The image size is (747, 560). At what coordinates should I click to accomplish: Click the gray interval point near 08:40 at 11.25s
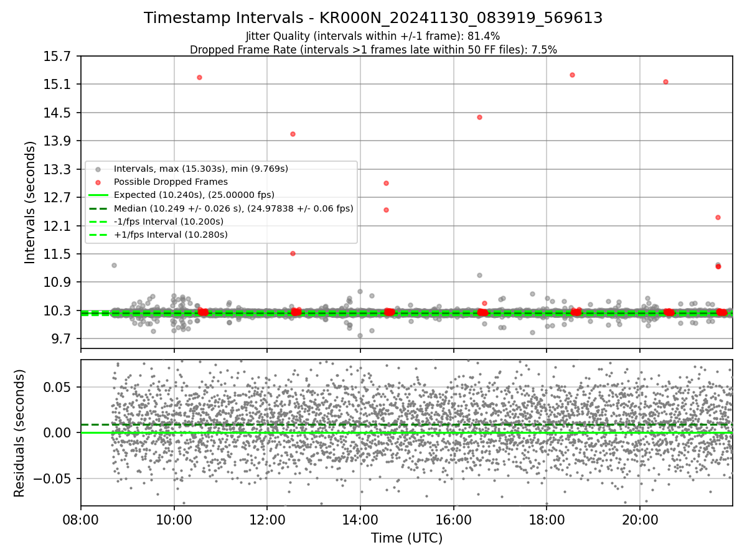click(114, 265)
